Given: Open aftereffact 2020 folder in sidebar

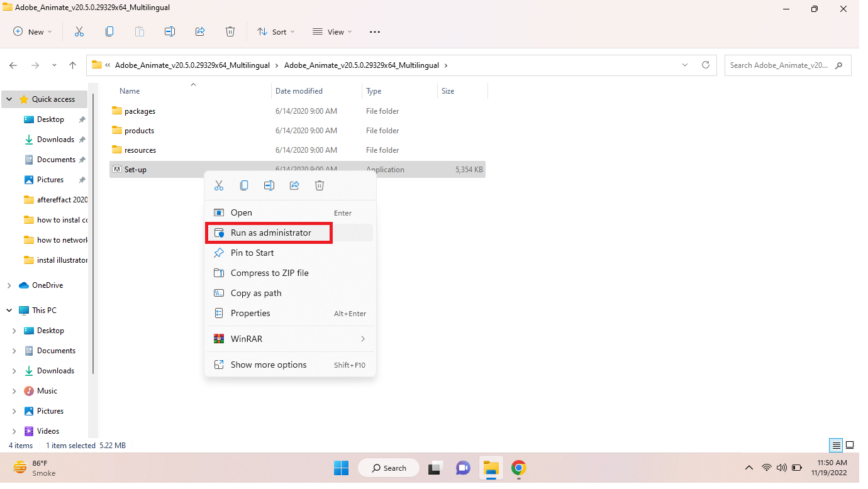Looking at the screenshot, I should point(55,200).
